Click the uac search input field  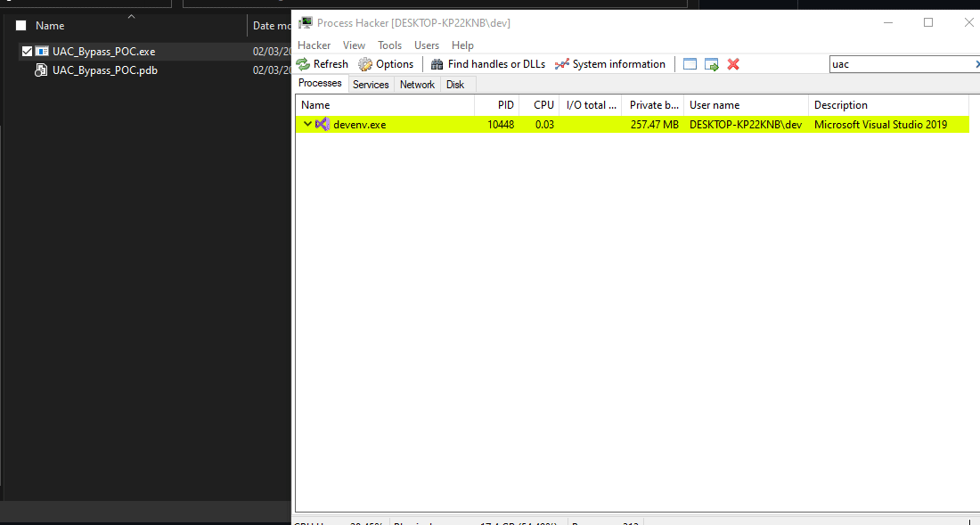pyautogui.click(x=902, y=64)
